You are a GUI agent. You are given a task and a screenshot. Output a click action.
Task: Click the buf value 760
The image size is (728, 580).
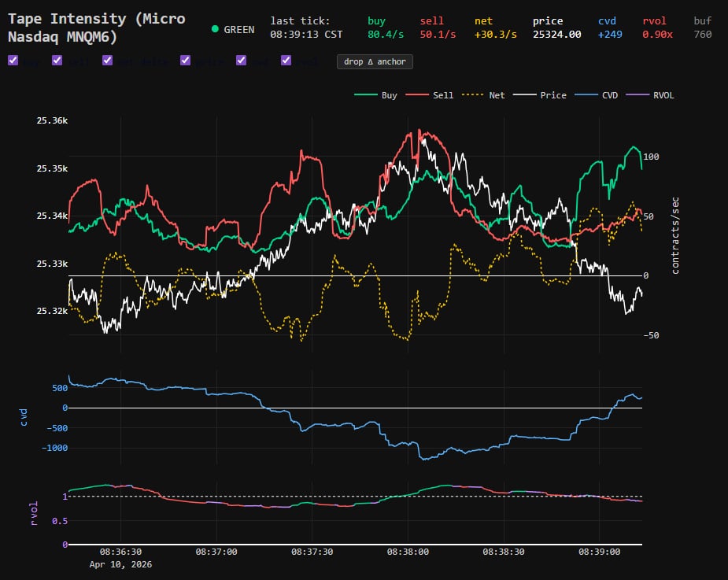pyautogui.click(x=703, y=35)
